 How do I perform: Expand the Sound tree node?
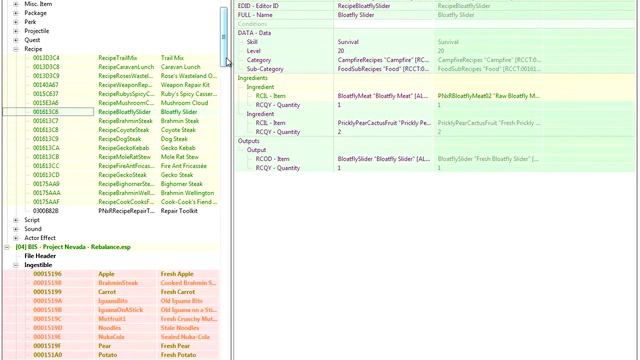coord(16,229)
